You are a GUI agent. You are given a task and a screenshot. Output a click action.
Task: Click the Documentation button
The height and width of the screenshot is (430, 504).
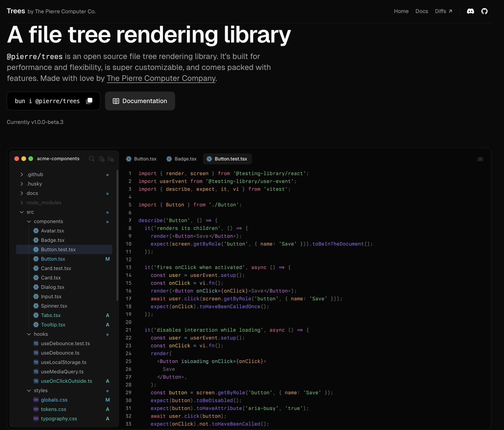tap(140, 101)
